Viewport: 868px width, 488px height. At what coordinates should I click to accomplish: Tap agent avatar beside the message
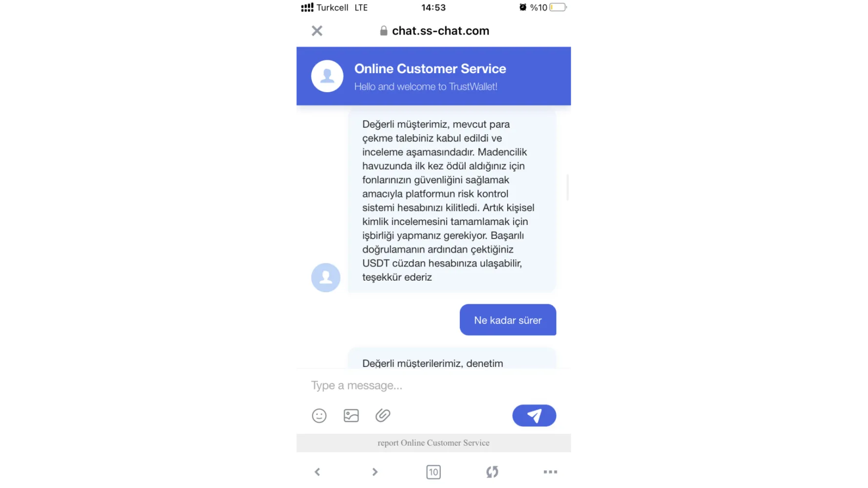pos(326,278)
